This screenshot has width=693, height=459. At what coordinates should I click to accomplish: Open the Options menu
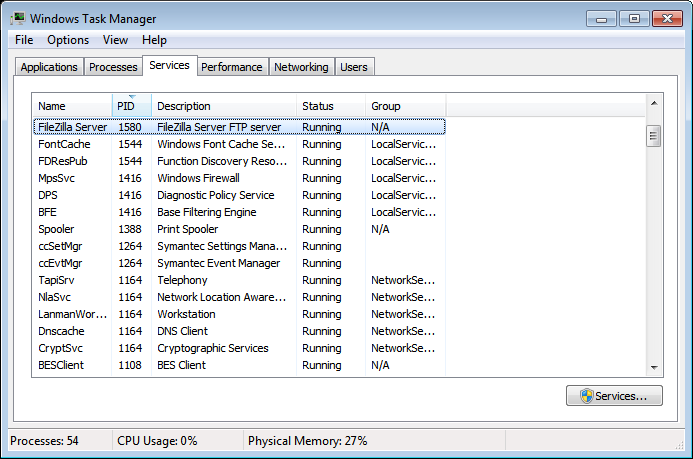(x=68, y=40)
